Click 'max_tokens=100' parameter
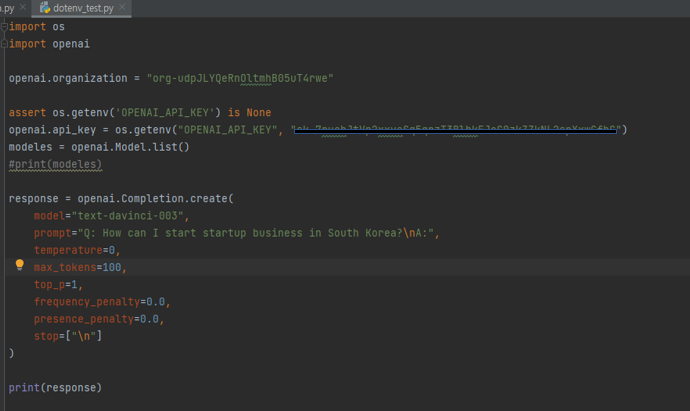The image size is (690, 411). tap(78, 267)
